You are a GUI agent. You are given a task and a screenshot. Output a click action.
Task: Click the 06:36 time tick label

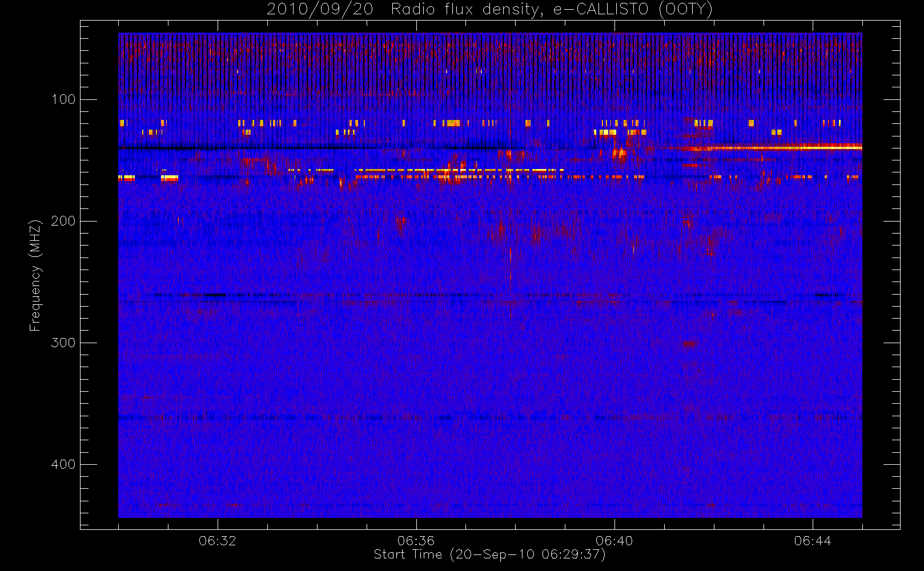416,541
